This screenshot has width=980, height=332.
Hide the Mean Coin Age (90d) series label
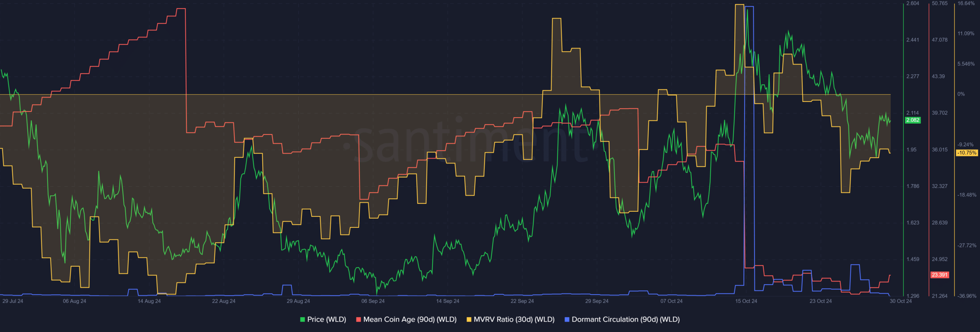point(410,319)
